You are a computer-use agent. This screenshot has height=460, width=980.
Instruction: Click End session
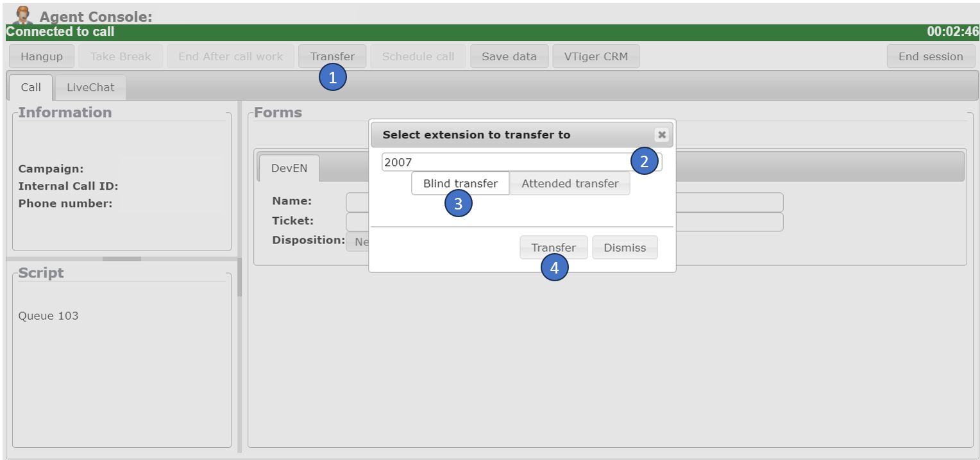tap(930, 56)
